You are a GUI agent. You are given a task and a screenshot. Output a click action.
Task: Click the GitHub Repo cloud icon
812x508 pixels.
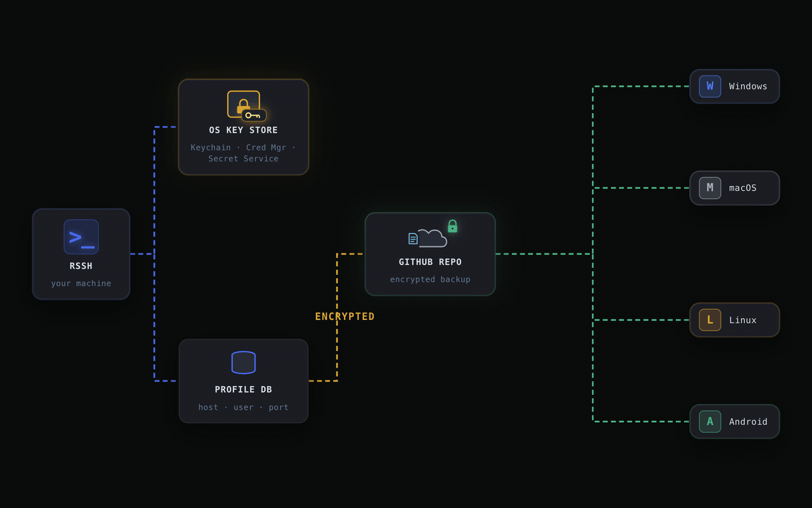(x=433, y=238)
